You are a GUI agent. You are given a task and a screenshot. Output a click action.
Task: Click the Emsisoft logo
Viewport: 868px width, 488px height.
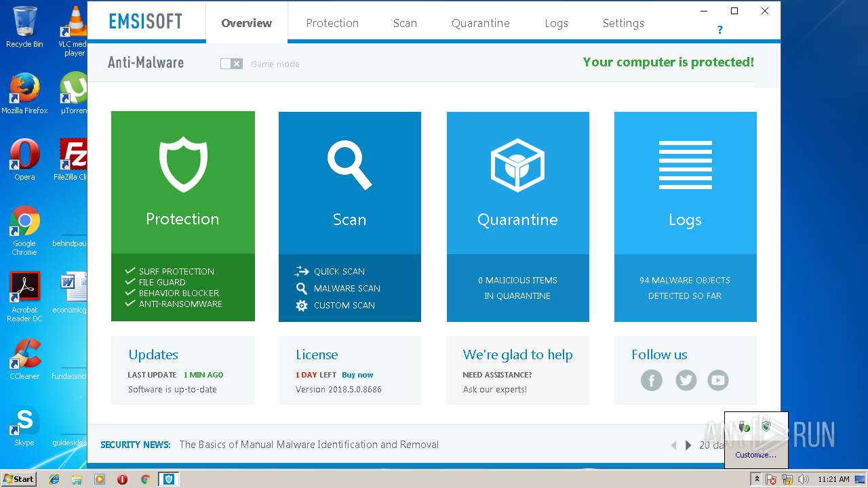(x=146, y=21)
